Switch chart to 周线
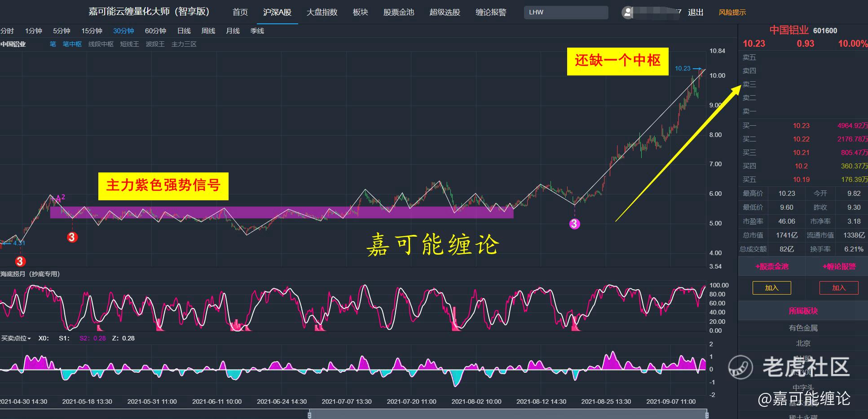This screenshot has height=419, width=868. (x=208, y=31)
